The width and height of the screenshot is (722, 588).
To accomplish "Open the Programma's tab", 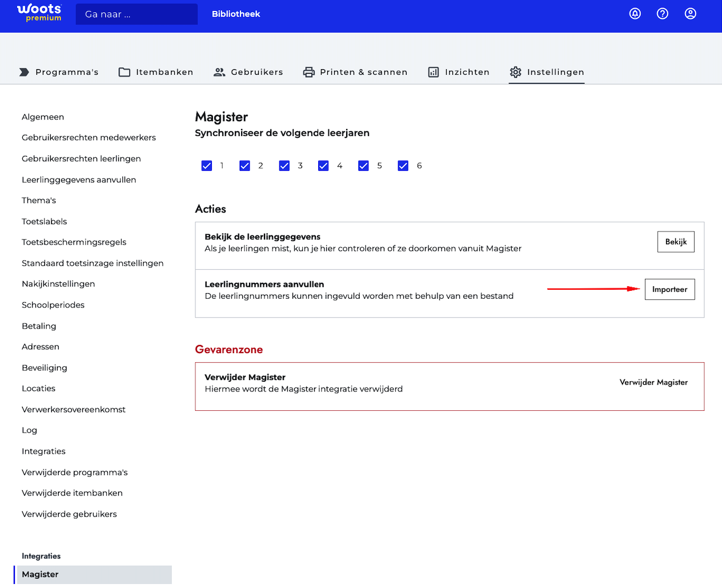I will [59, 72].
